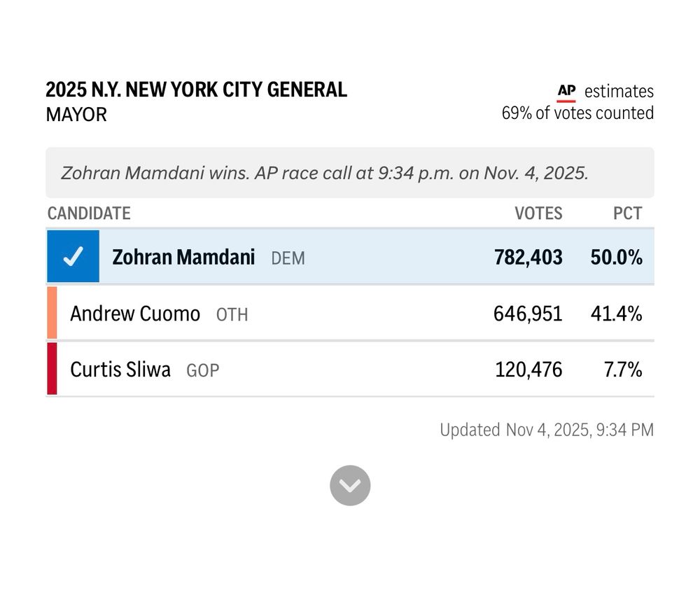Click the GOP label beside Curtis Sliwa
This screenshot has width=700, height=595.
pos(202,371)
